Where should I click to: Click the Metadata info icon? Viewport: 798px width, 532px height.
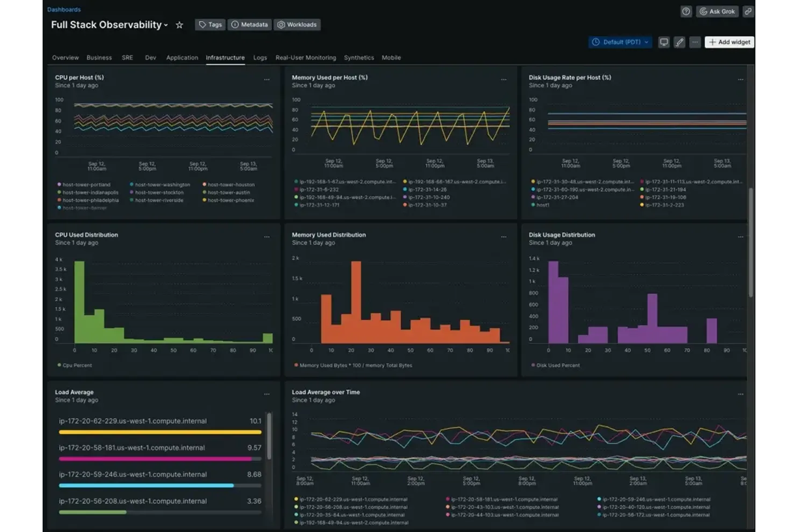(236, 24)
